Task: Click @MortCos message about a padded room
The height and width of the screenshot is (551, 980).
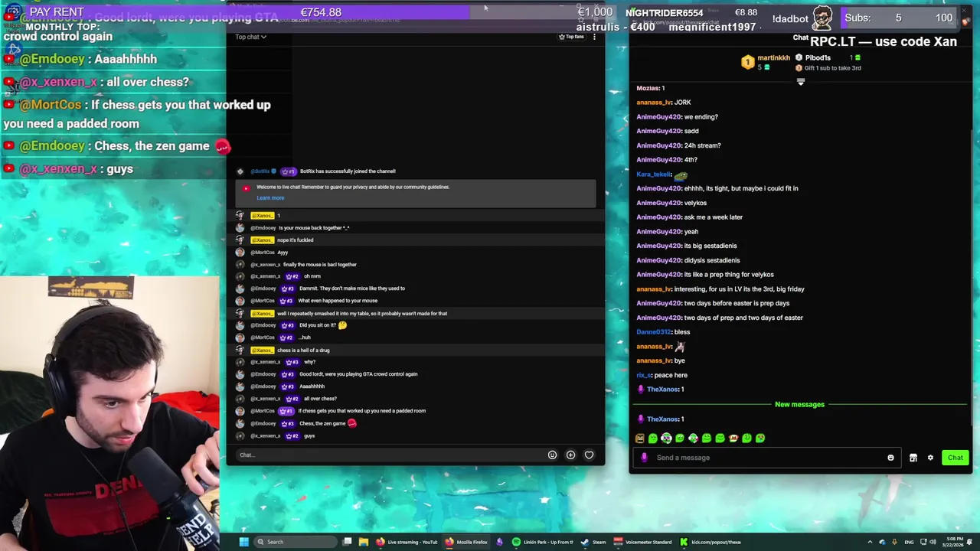Action: pyautogui.click(x=361, y=411)
